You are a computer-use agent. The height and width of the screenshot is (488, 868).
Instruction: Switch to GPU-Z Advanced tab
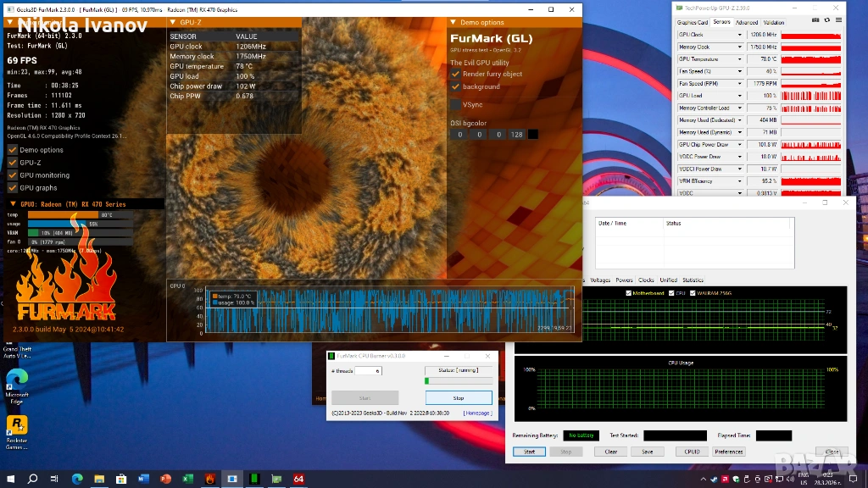tap(747, 23)
